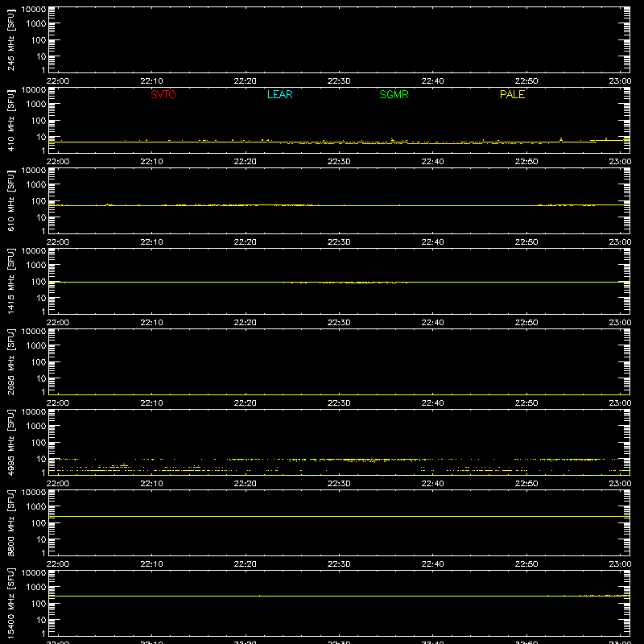Click the 8800 MHz [SFU] axis title
The width and height of the screenshot is (644, 644).
click(x=11, y=522)
